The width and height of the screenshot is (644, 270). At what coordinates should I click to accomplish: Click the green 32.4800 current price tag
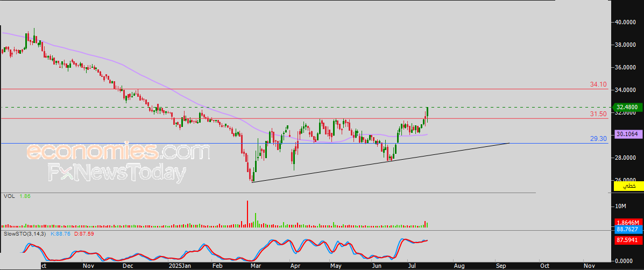pos(628,106)
